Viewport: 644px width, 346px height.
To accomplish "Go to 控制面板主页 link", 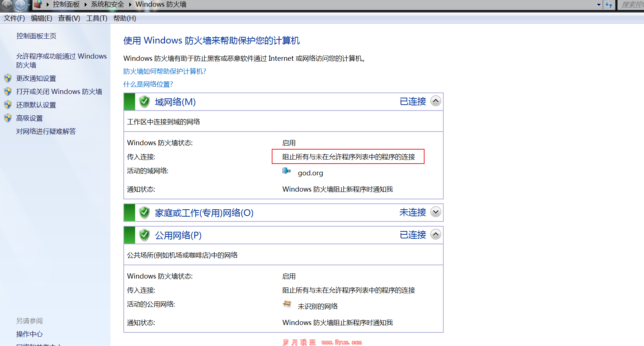I will tap(36, 36).
